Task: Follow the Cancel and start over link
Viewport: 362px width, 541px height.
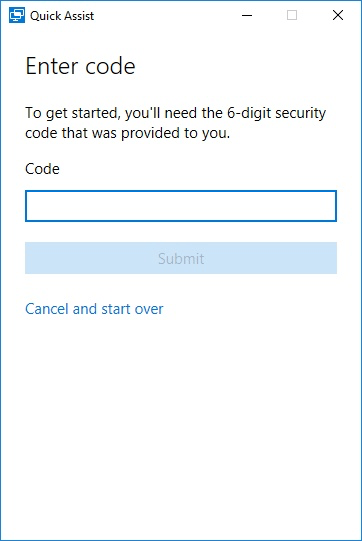Action: click(x=94, y=309)
